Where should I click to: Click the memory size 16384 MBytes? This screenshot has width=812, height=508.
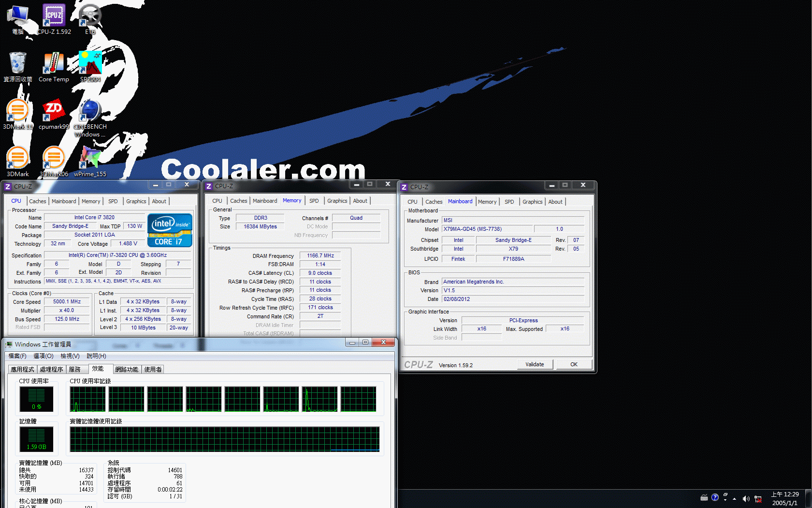pos(260,226)
